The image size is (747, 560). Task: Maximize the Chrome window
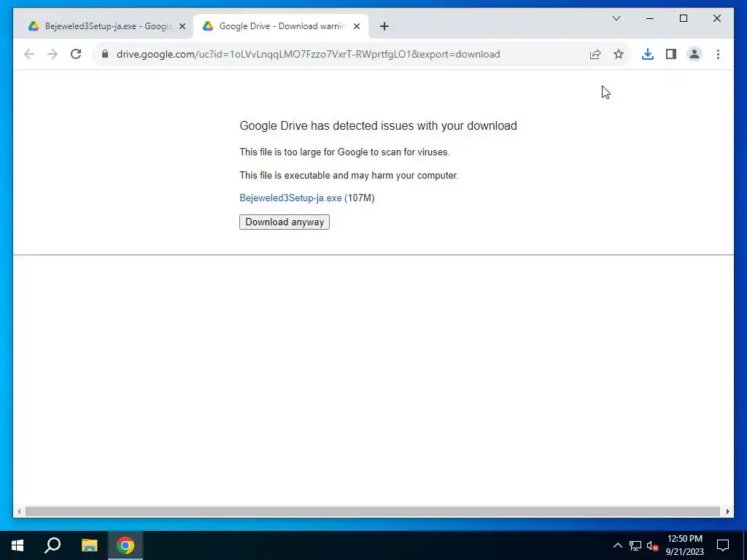point(683,18)
